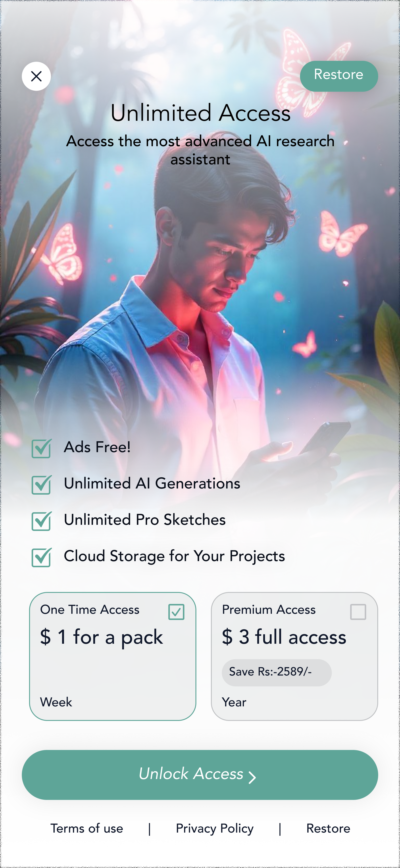Viewport: 400px width, 868px height.
Task: Click the Cloud Storage checkmark icon
Action: pos(42,557)
